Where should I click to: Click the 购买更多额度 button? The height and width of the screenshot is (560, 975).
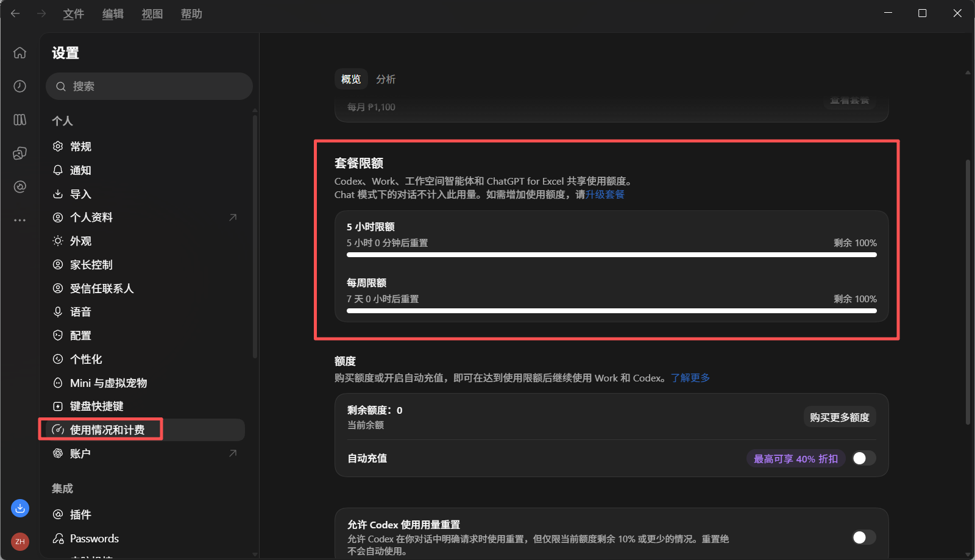coord(840,417)
